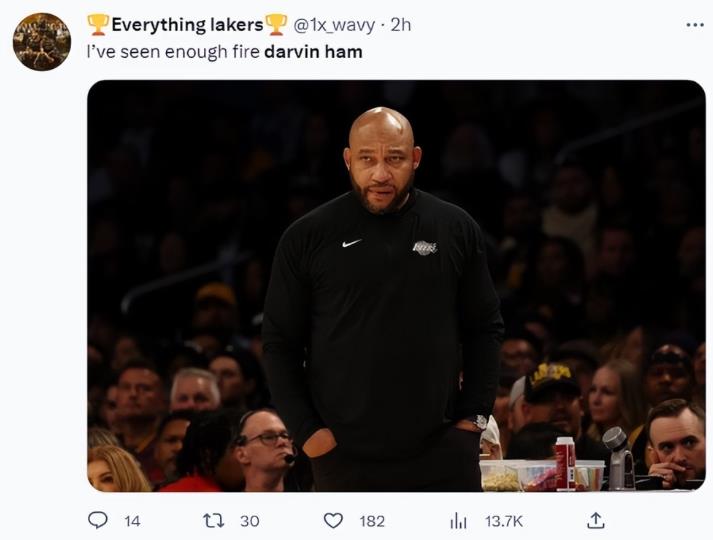Screen dimensions: 713x540
Task: Click the Lakers logo on the black shirt
Action: point(425,248)
